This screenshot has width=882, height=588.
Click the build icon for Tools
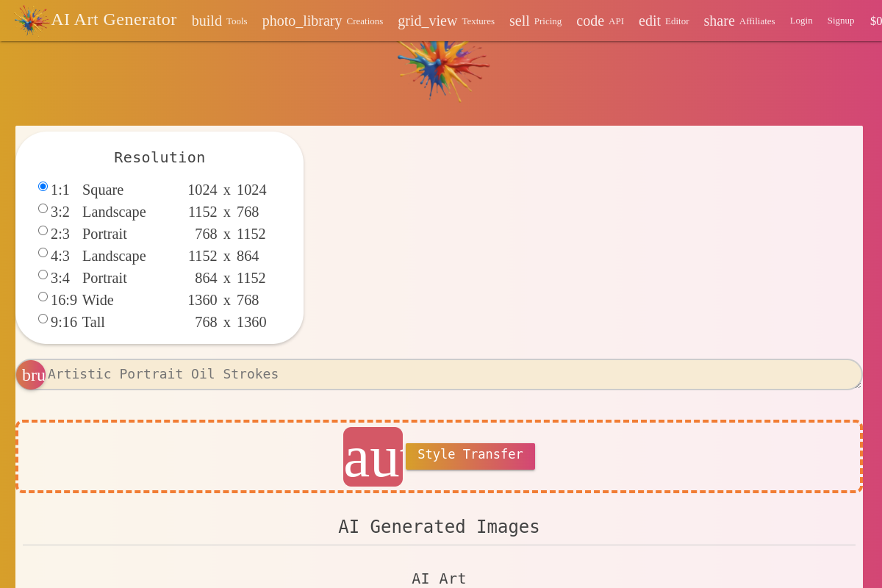(207, 21)
